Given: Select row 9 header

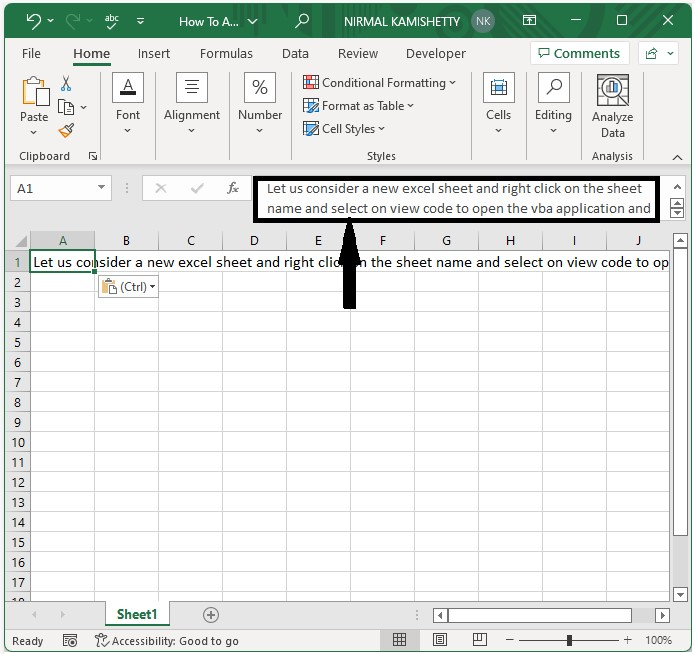Looking at the screenshot, I should click(18, 422).
